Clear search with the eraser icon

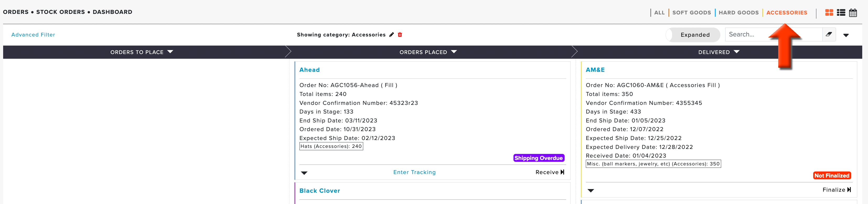[x=829, y=34]
